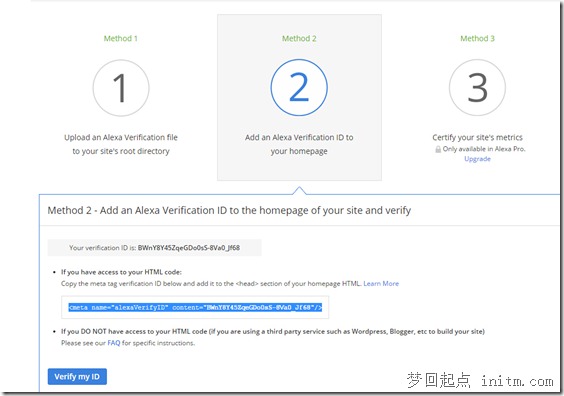
Task: Open the Method 2 heading
Action: (x=299, y=38)
